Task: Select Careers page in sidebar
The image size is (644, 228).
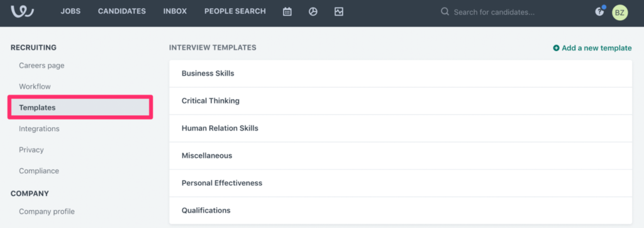Action: 42,66
